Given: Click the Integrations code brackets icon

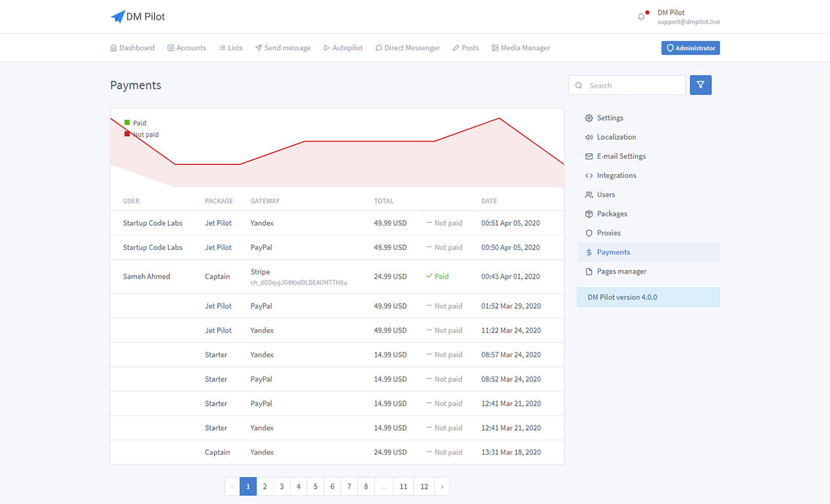Looking at the screenshot, I should [589, 175].
